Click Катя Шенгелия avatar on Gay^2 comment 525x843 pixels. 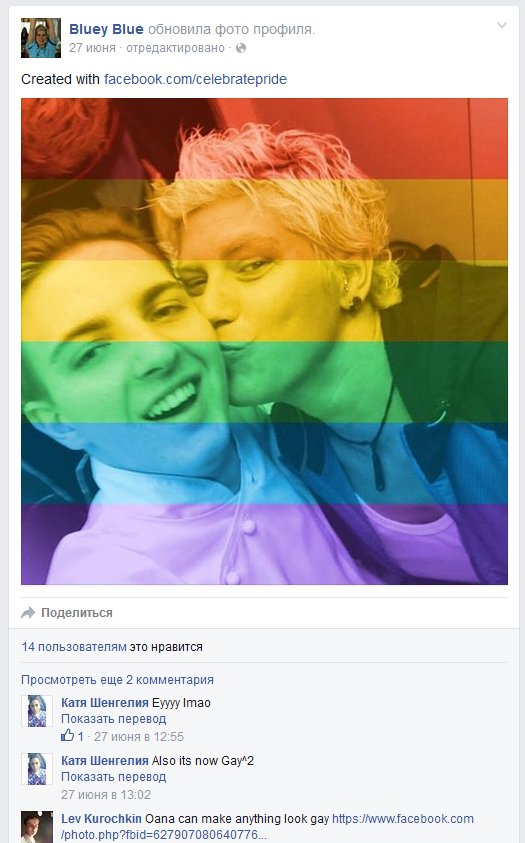tap(37, 769)
